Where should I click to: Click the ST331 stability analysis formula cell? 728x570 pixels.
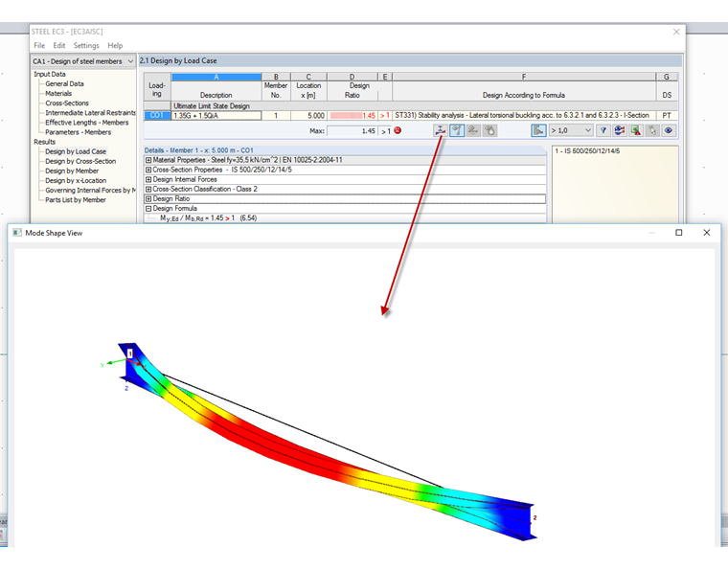(524, 115)
